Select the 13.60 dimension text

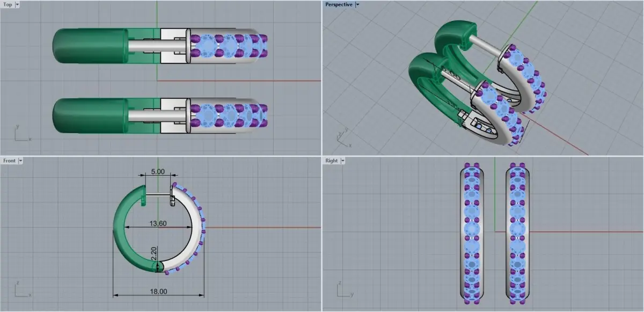pyautogui.click(x=158, y=224)
